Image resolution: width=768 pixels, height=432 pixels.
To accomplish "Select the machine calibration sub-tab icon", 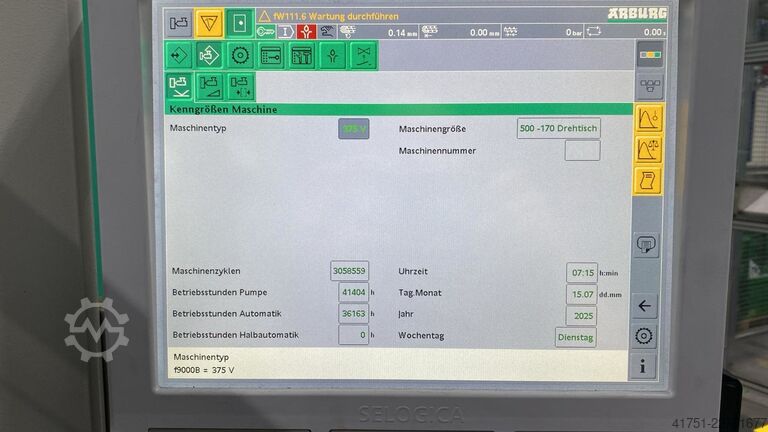I will coord(240,86).
